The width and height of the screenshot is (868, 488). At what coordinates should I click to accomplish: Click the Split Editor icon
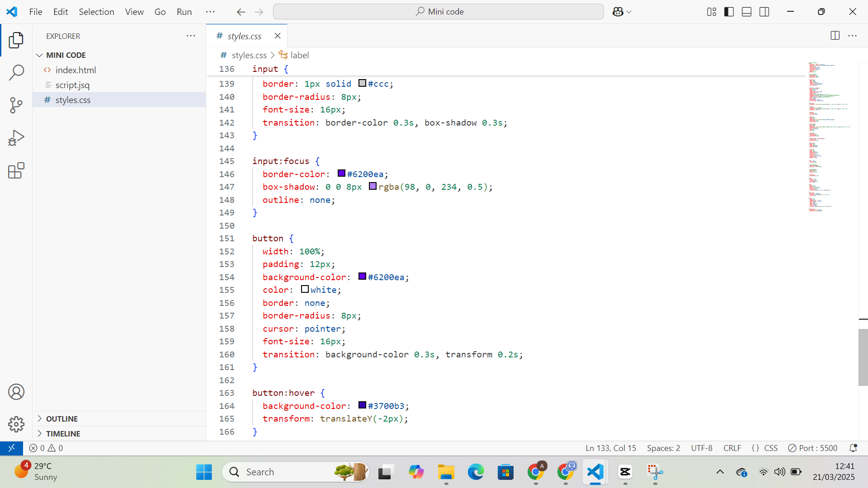pos(835,36)
